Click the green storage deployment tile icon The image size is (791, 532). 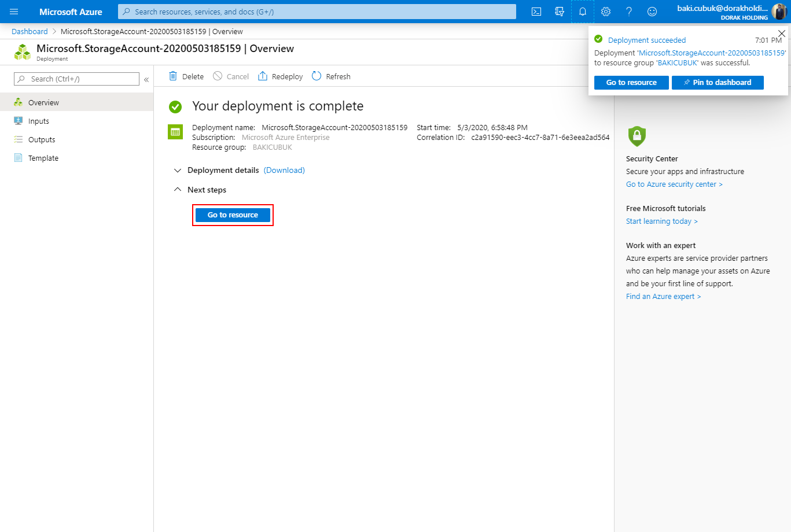[175, 132]
